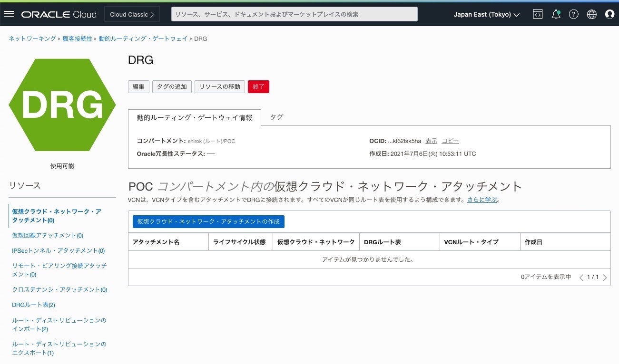Select リモート・ピアリング接続アタッチメント(0) resource

pos(59,270)
